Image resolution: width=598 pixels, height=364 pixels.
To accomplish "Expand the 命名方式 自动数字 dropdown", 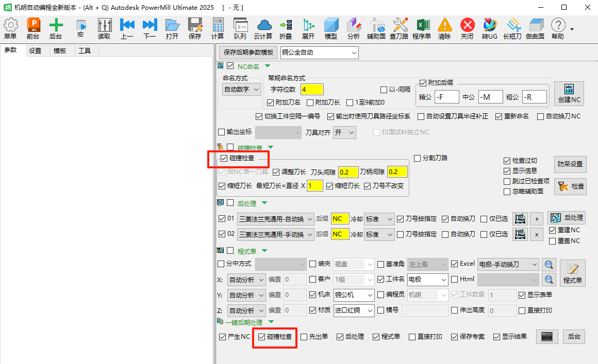I will [242, 89].
